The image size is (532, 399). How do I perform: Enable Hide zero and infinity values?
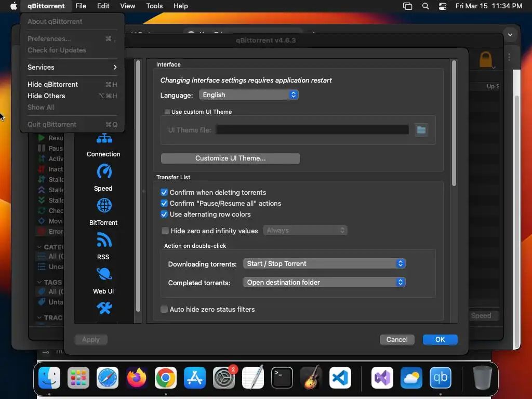165,231
